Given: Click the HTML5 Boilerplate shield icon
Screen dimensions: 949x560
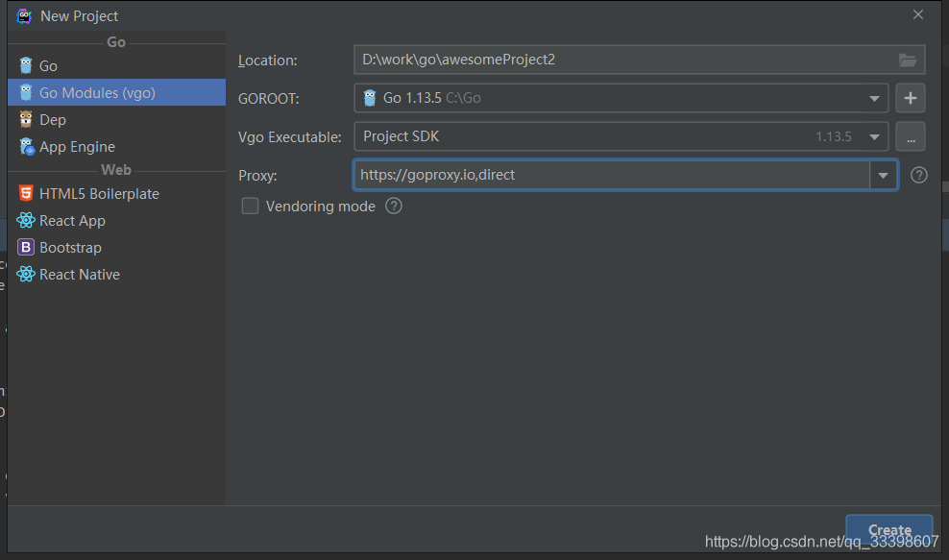Looking at the screenshot, I should 26,193.
